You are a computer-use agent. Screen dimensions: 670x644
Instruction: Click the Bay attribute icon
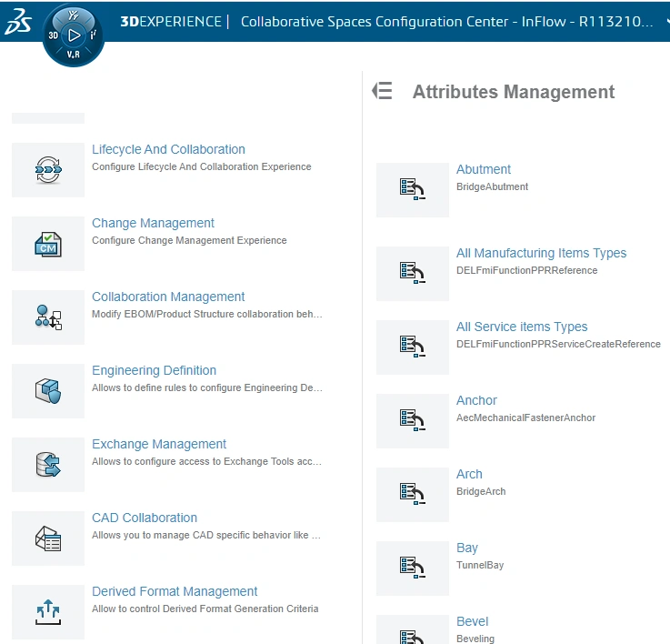413,569
